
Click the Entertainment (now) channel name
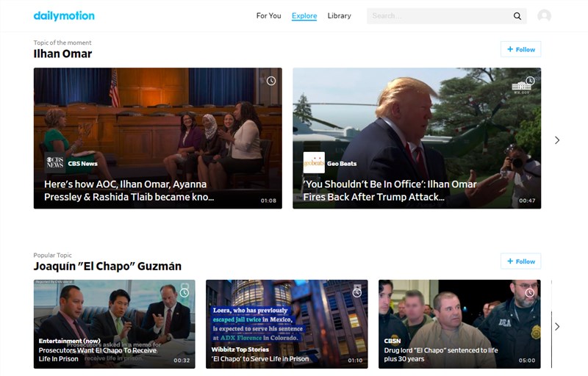click(69, 341)
